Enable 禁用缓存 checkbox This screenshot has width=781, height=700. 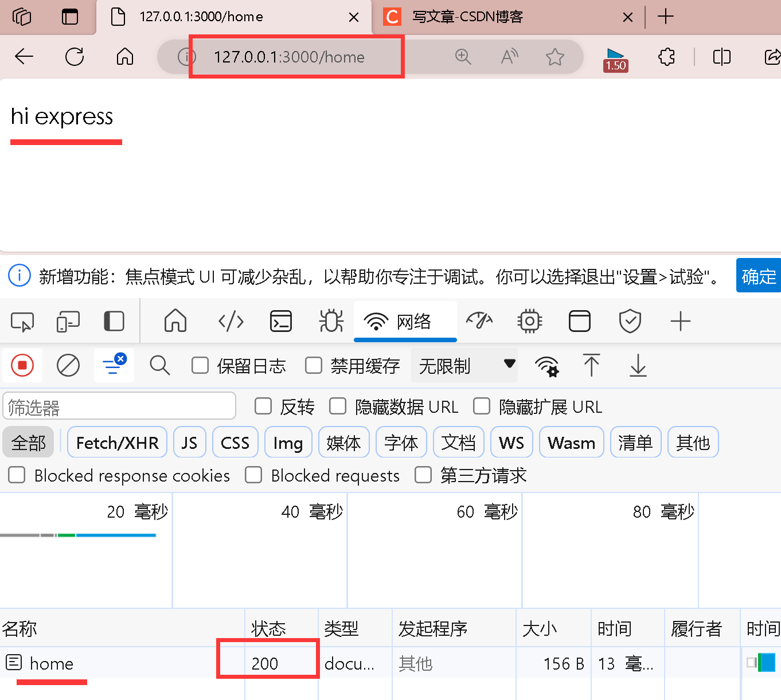coord(314,365)
